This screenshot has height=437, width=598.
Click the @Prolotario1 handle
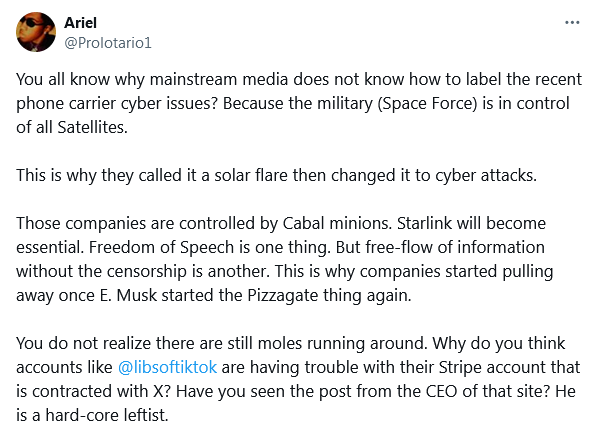point(108,43)
